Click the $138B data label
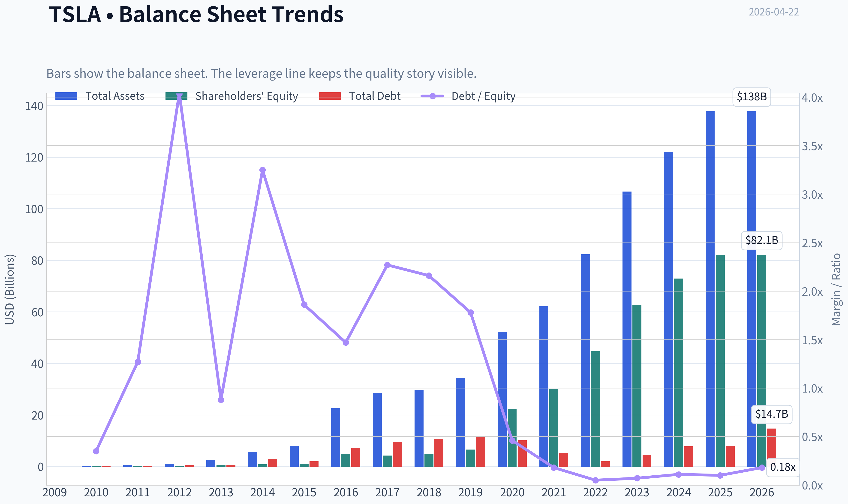This screenshot has width=848, height=504. point(752,97)
